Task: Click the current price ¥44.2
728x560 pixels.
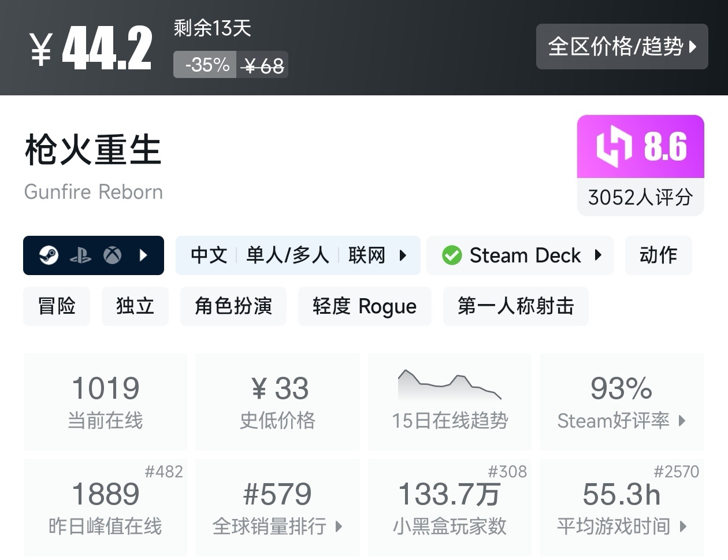Action: [91, 49]
